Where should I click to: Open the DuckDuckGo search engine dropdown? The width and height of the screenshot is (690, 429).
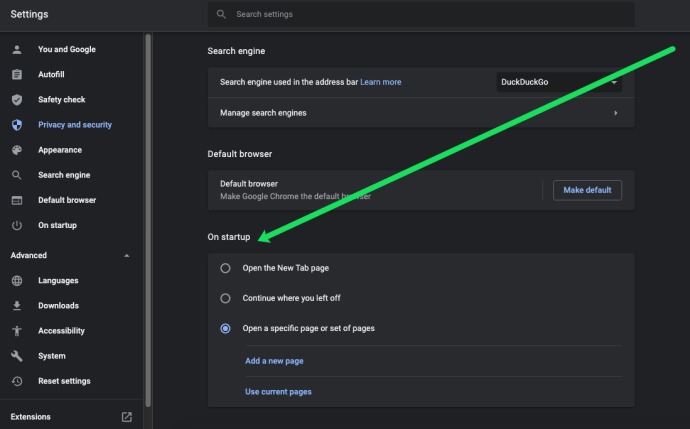pyautogui.click(x=559, y=82)
